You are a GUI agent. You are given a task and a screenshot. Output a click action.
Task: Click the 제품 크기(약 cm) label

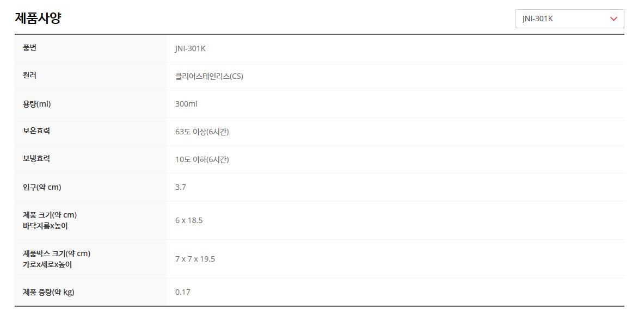pos(50,215)
